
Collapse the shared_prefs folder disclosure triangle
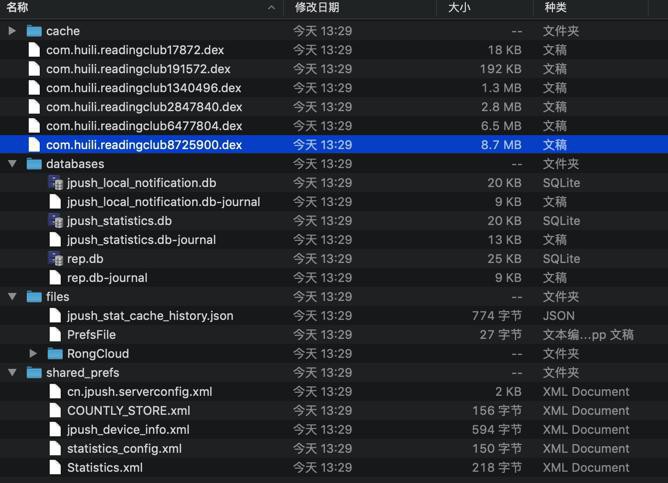point(12,373)
